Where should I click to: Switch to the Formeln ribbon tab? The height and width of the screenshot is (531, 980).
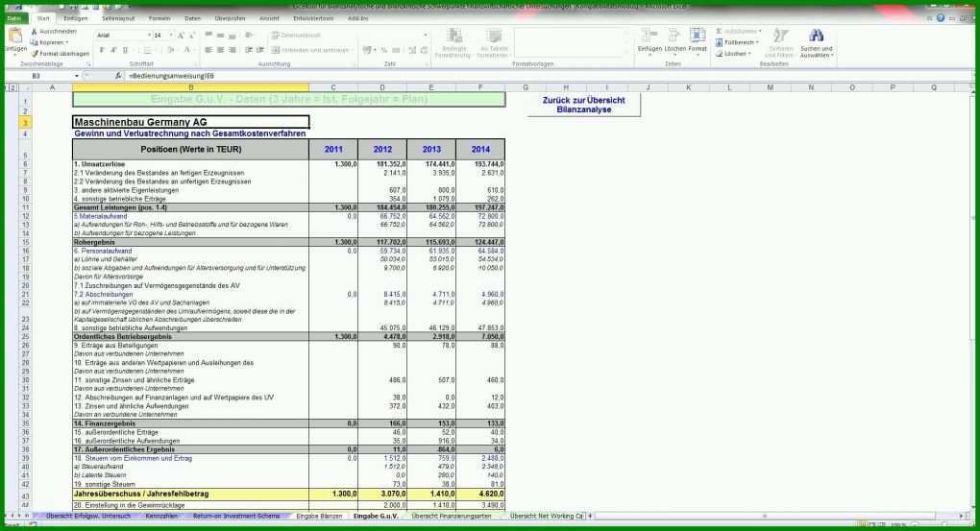(x=159, y=19)
